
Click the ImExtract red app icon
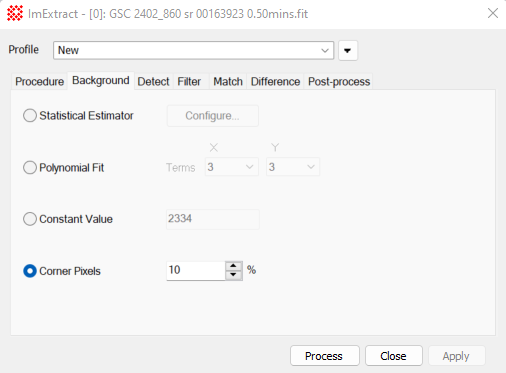[15, 13]
